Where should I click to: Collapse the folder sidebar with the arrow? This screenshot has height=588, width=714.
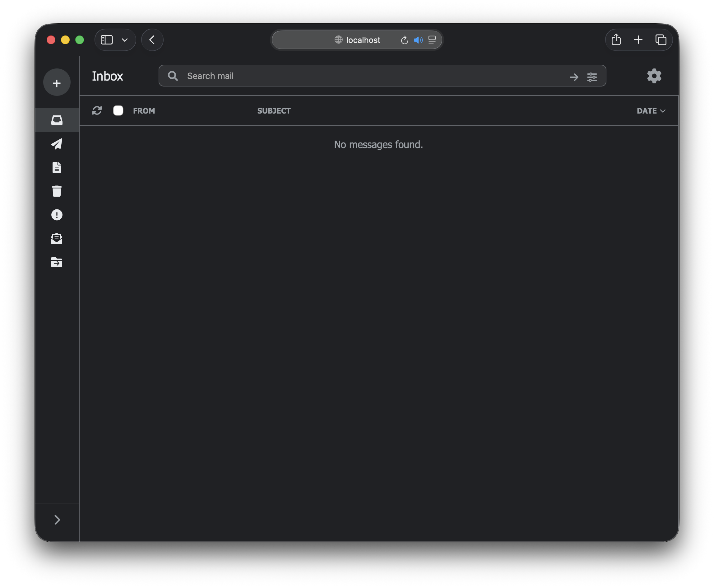point(57,520)
